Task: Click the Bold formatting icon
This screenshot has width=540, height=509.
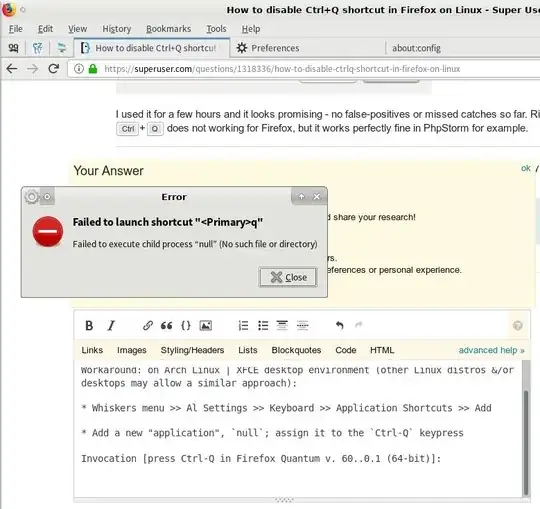Action: (x=89, y=325)
